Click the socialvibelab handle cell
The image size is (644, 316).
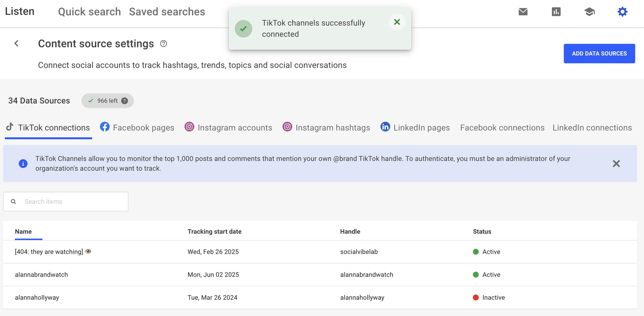(x=359, y=252)
